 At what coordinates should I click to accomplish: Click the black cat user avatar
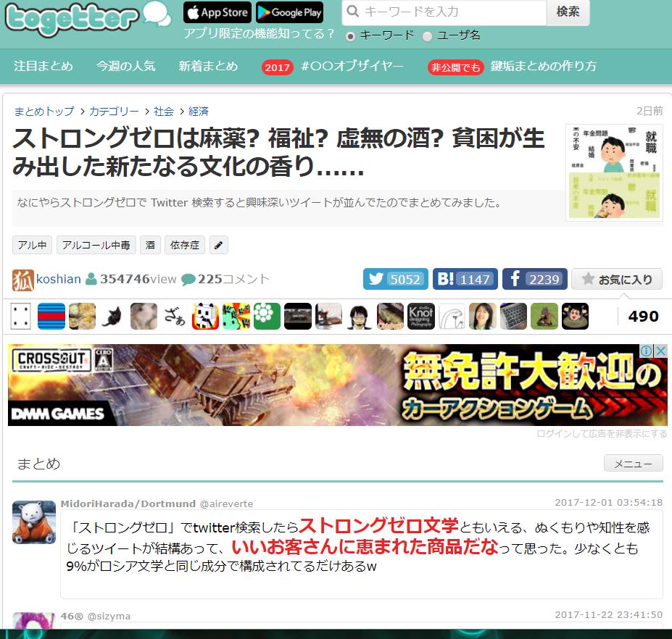tap(112, 316)
